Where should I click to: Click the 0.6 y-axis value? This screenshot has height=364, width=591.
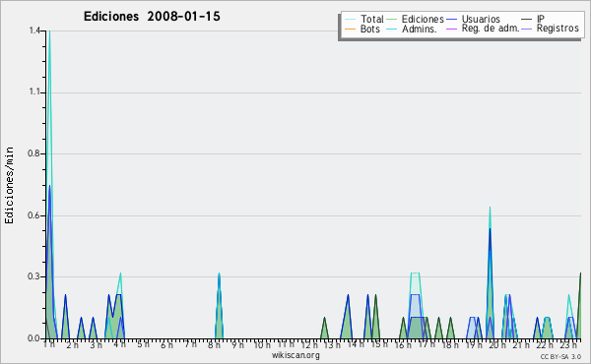pyautogui.click(x=33, y=215)
